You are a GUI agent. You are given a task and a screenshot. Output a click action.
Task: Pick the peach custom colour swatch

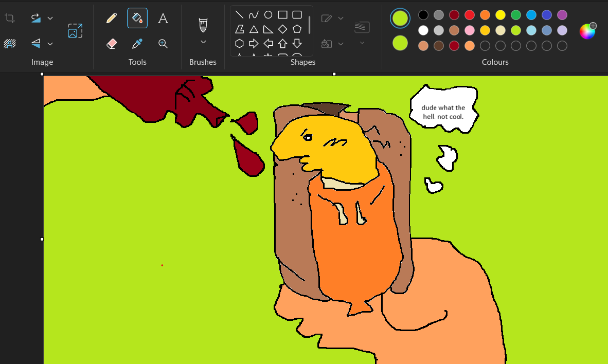470,46
